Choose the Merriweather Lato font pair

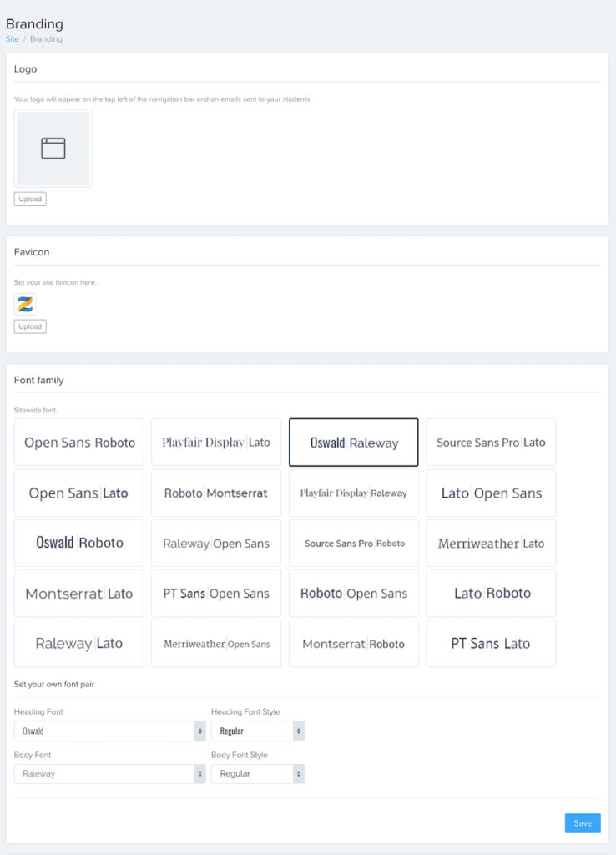491,543
